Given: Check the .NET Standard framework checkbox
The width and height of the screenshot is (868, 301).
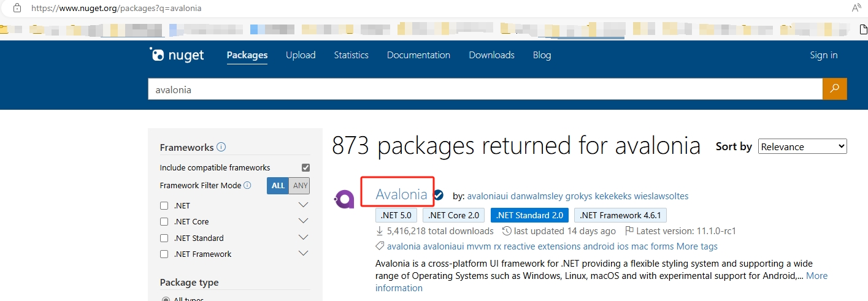Looking at the screenshot, I should (x=164, y=238).
